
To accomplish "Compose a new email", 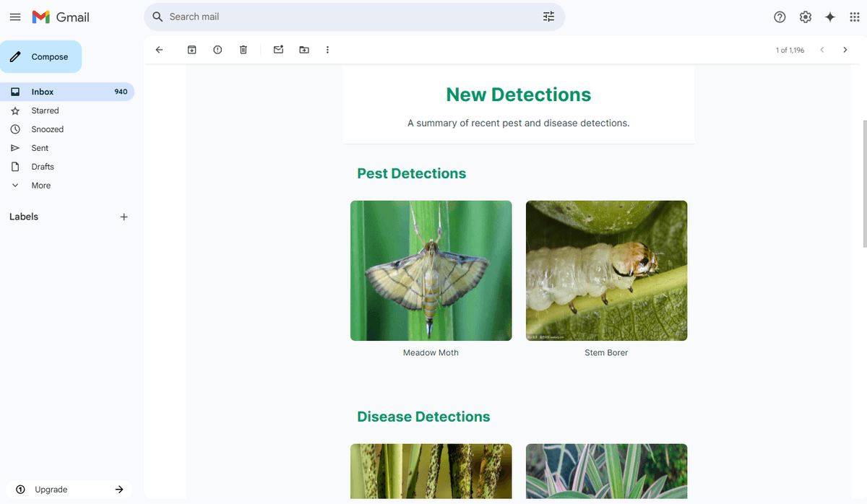I will pyautogui.click(x=41, y=57).
